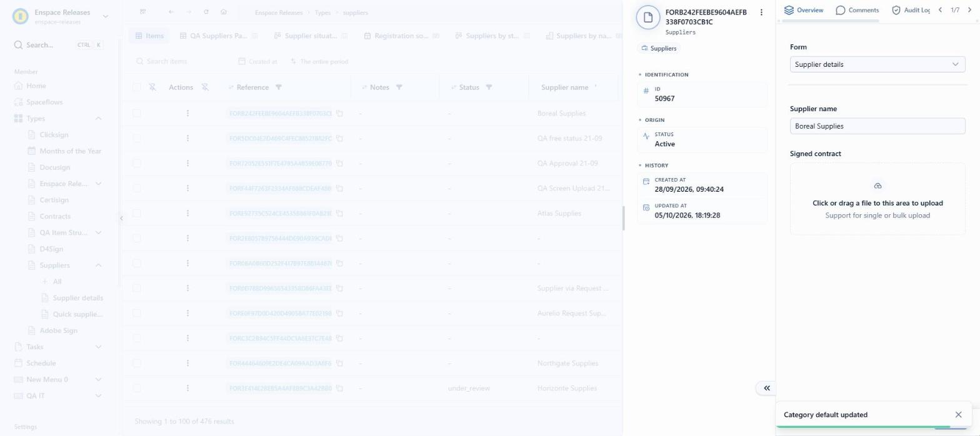Open the Overview tab
This screenshot has height=436, width=980.
[804, 10]
